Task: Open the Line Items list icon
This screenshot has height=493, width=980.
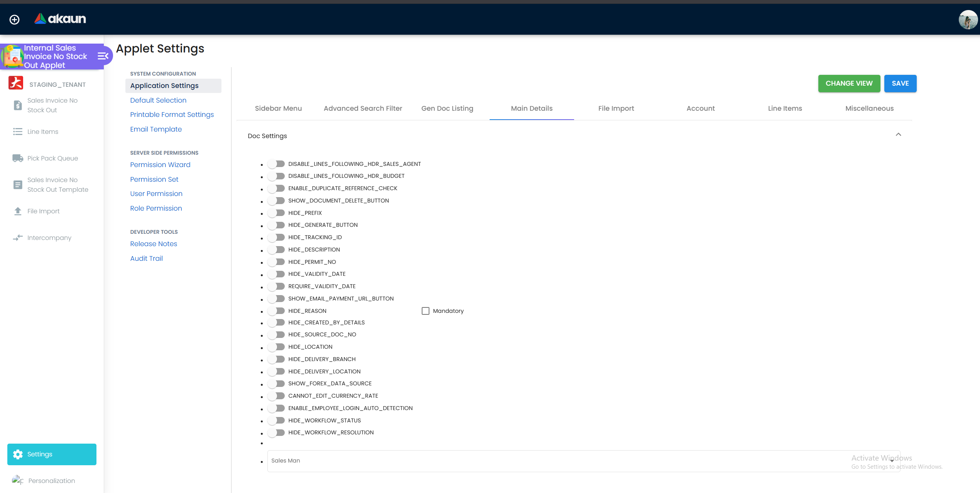Action: 18,132
